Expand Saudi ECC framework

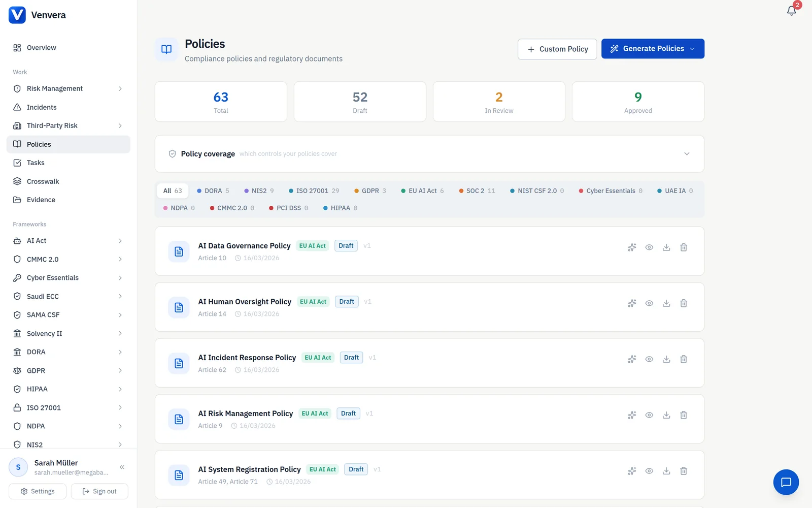point(120,296)
